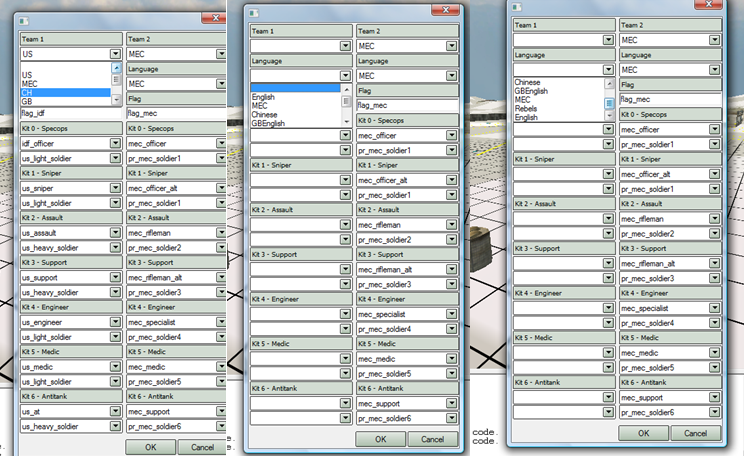Viewport: 754px width, 456px height.
Task: Select the highlighted blank entry above English
Action: [x=295, y=88]
